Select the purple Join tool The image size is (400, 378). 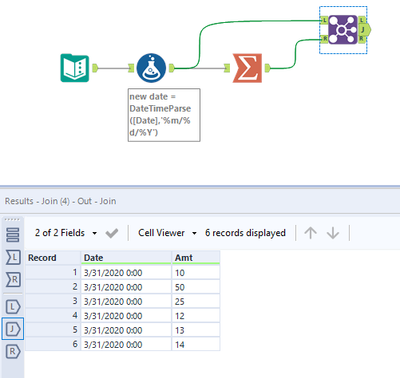(343, 30)
